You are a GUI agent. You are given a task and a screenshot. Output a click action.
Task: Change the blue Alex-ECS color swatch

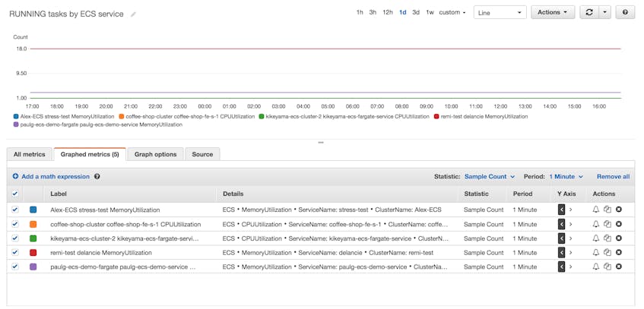pyautogui.click(x=33, y=210)
